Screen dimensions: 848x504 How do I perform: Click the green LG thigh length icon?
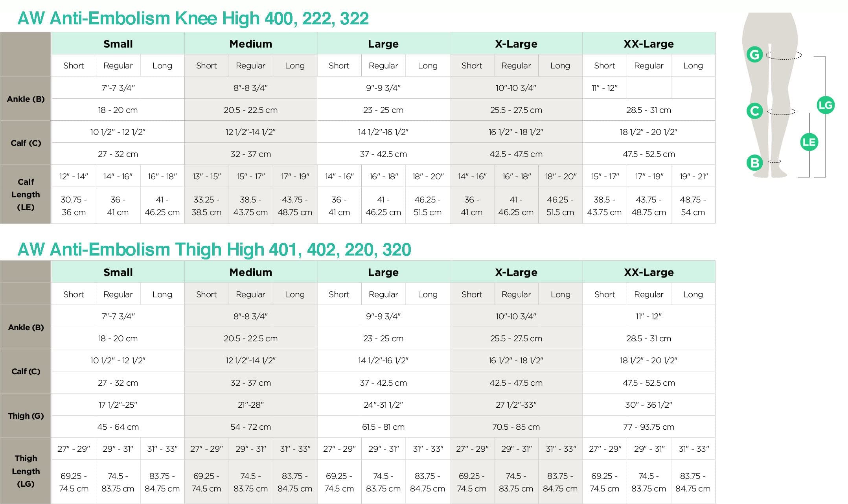click(x=826, y=105)
